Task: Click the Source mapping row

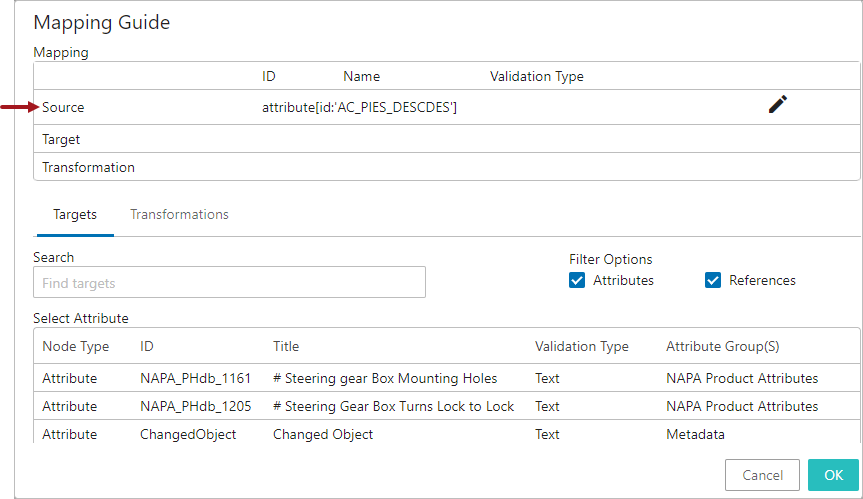Action: pos(446,107)
